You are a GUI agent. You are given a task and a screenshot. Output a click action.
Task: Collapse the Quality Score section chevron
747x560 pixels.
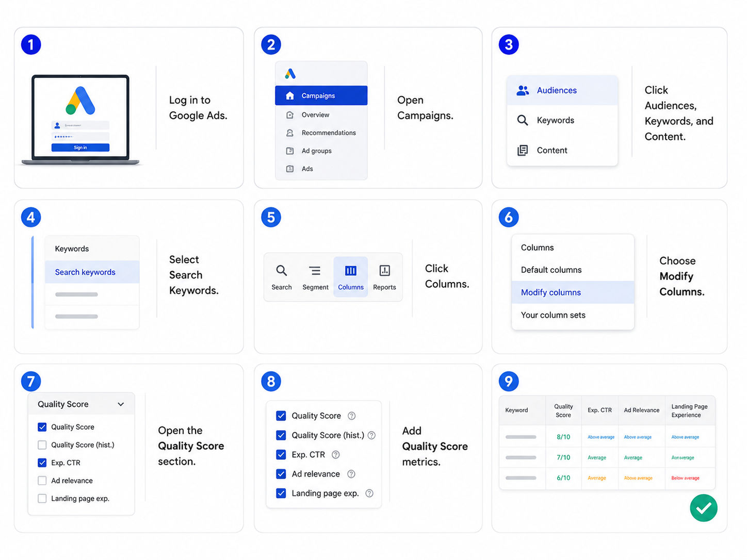pos(121,404)
